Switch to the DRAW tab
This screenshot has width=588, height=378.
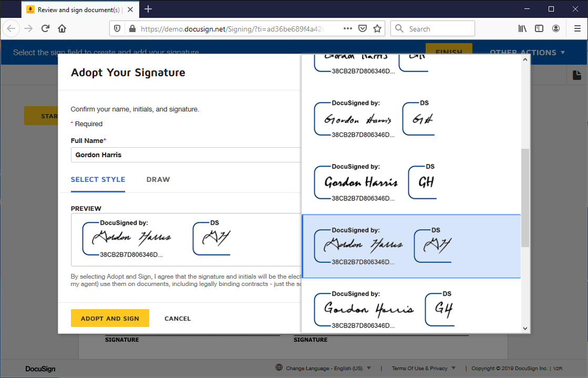click(158, 179)
